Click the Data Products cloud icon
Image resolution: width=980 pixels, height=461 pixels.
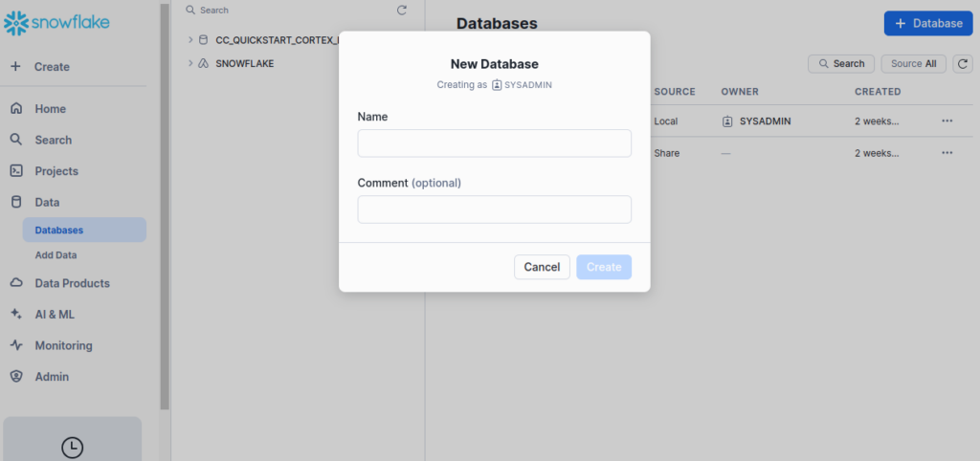16,283
